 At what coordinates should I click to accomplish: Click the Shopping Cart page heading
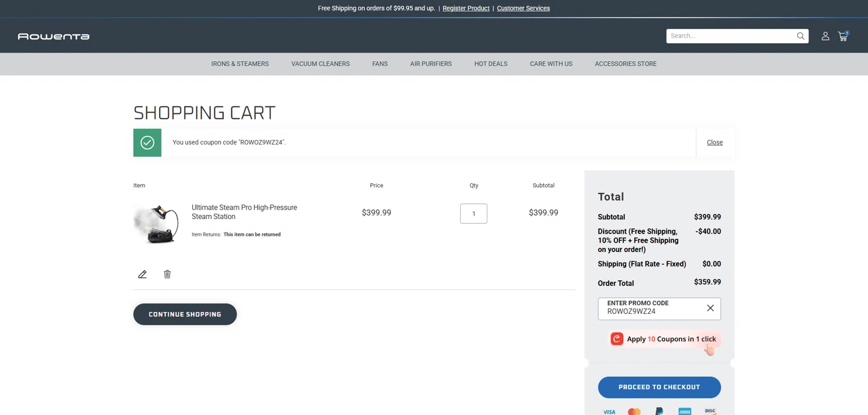point(204,112)
